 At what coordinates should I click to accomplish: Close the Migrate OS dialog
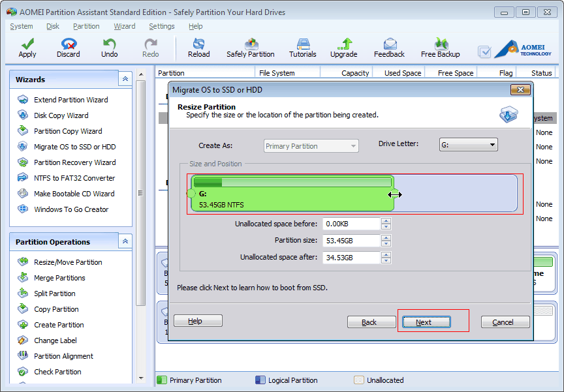(x=520, y=90)
